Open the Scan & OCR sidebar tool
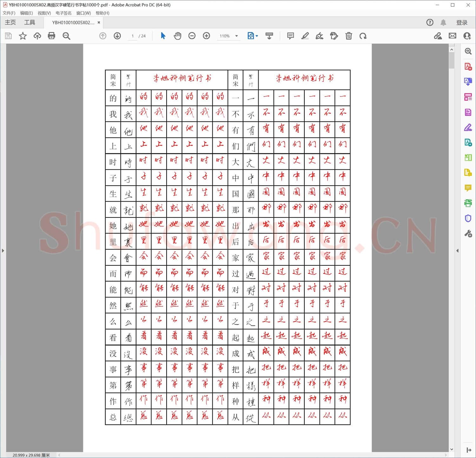This screenshot has height=458, width=476. click(x=468, y=203)
